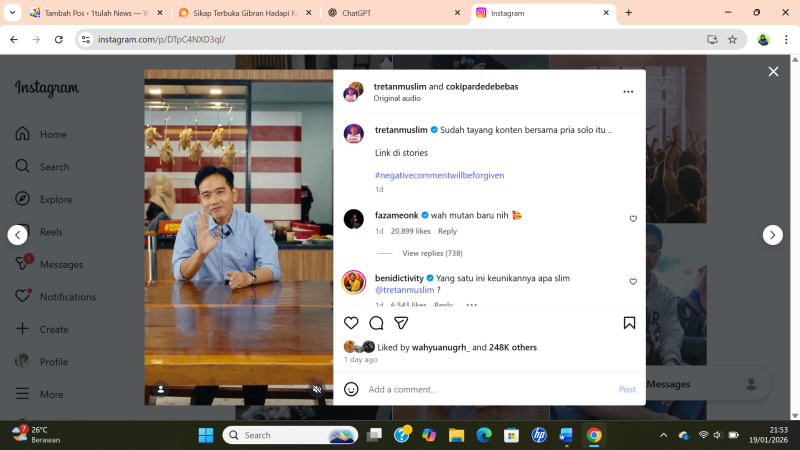Reply to fazameonk's comment
Screen dimensions: 800x450
click(447, 231)
